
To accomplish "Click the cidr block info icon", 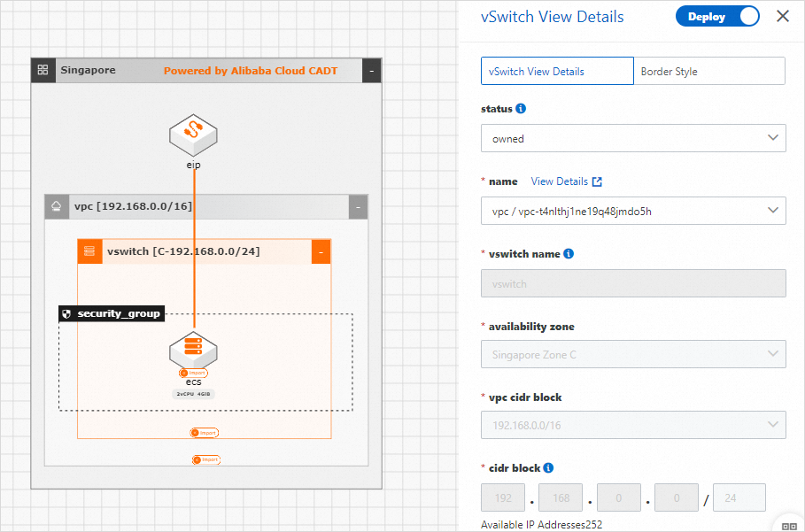I will click(x=548, y=468).
